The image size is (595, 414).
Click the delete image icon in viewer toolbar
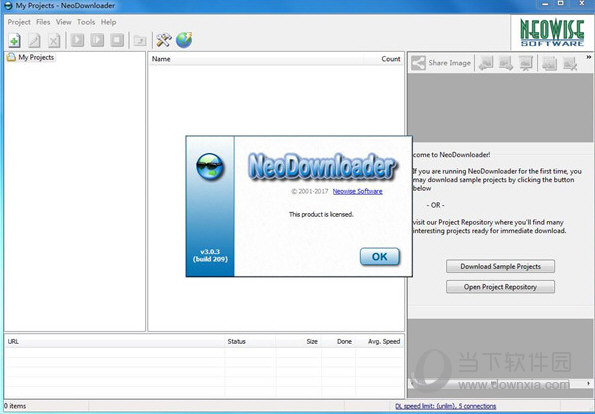570,63
